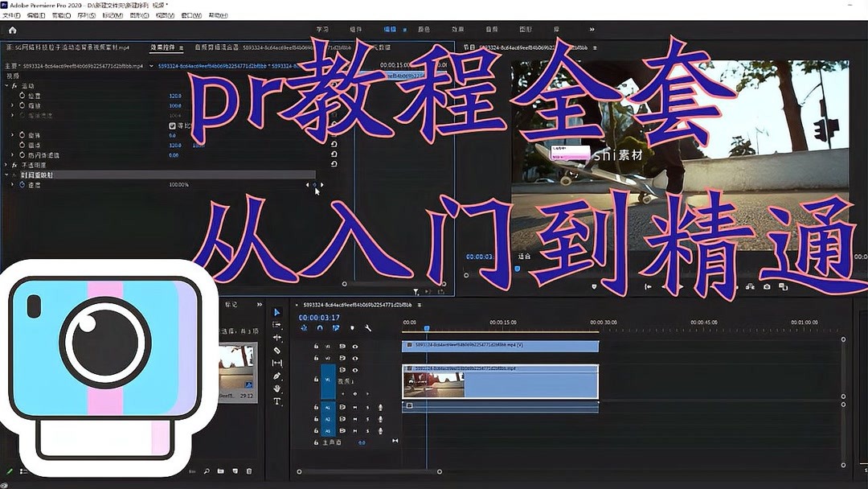Lock the A1 audio track
Screen dimensions: 868x489
click(x=316, y=408)
